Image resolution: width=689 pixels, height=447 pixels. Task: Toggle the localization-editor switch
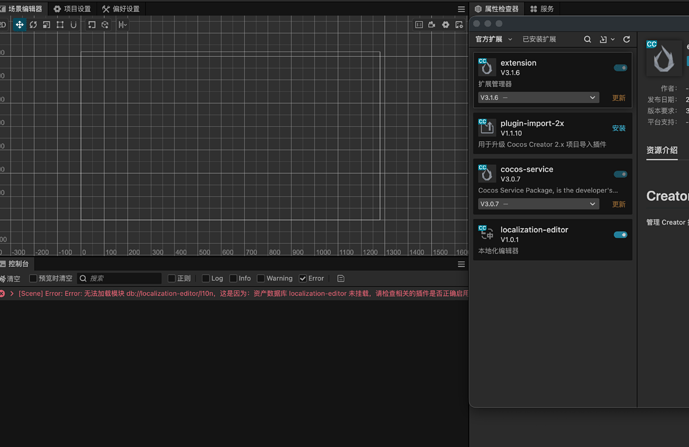(620, 235)
